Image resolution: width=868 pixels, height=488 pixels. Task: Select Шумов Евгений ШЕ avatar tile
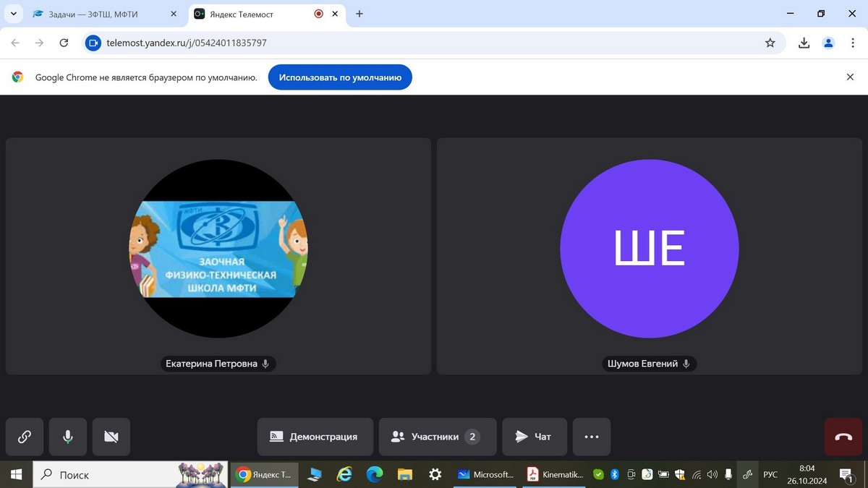tap(650, 249)
